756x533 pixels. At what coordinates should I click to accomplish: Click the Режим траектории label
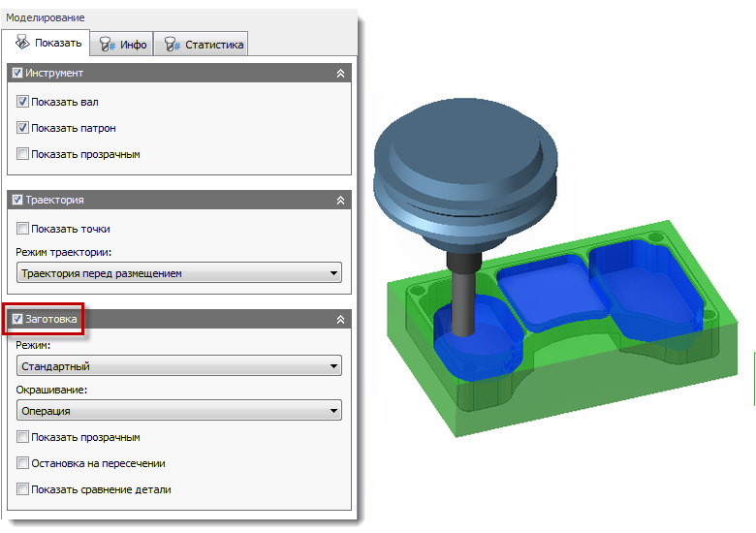click(64, 252)
